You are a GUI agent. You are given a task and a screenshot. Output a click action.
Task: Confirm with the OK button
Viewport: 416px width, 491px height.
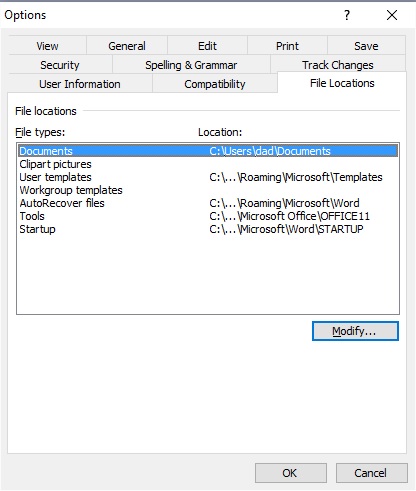click(290, 473)
